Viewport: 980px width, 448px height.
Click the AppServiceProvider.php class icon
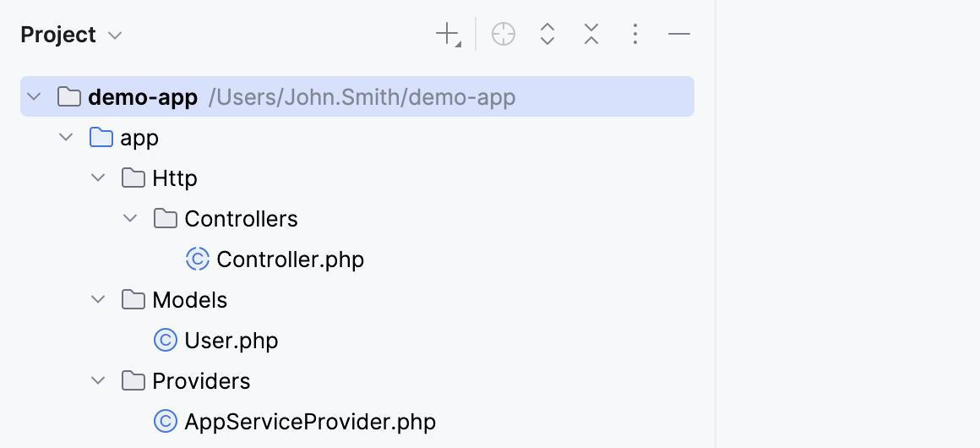[x=165, y=421]
